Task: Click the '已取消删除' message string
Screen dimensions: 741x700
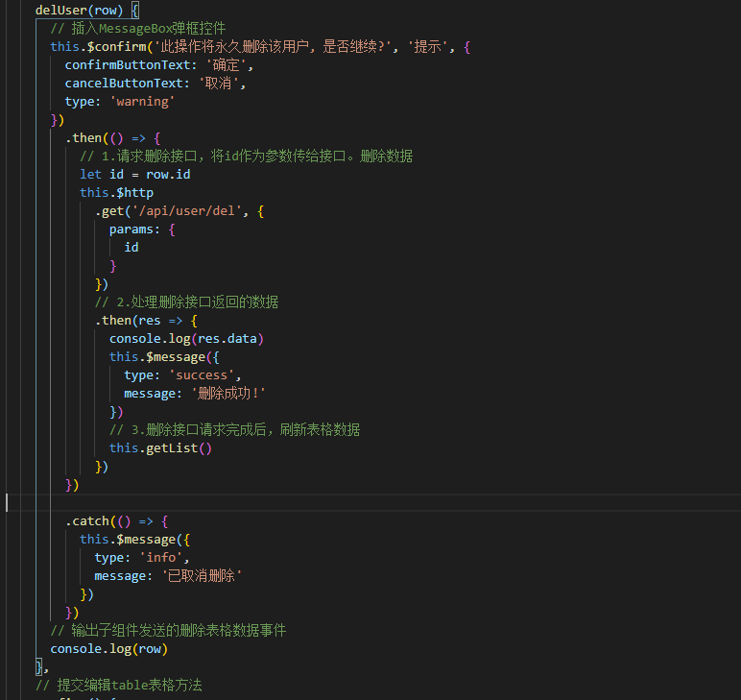Action: pos(202,576)
